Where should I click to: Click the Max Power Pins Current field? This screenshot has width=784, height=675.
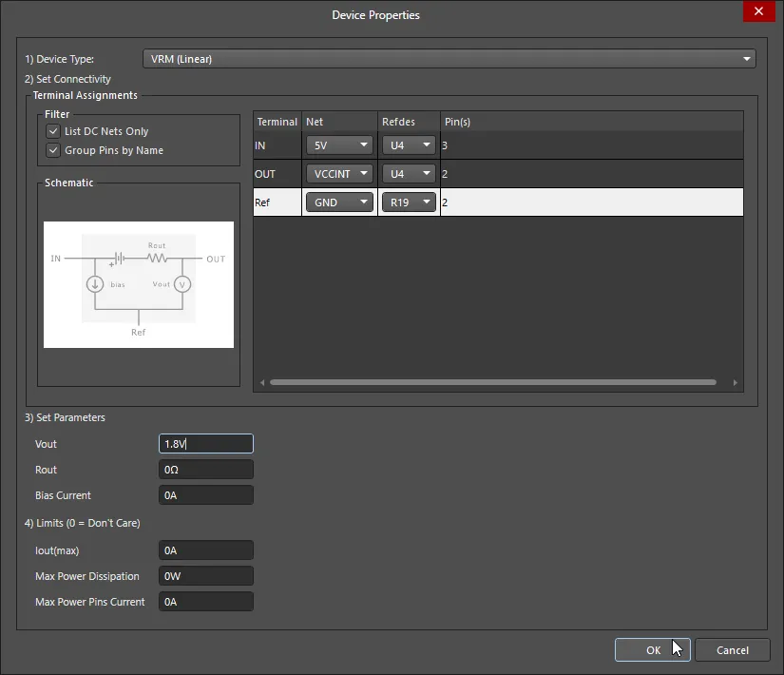click(x=206, y=602)
